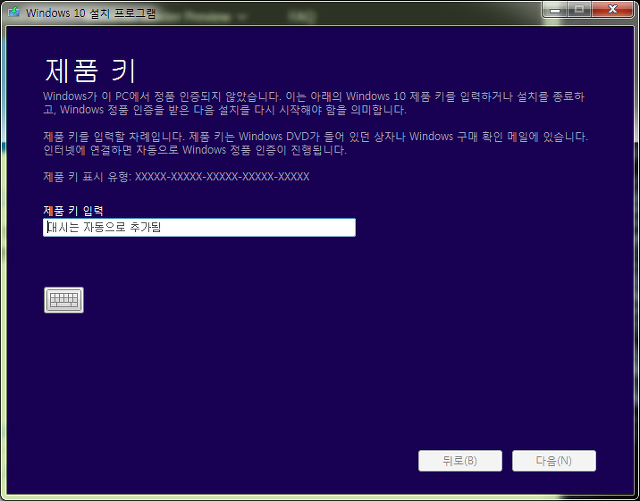Screen dimensions: 640x501
Task: Open the on-screen keyboard icon
Action: tap(64, 300)
